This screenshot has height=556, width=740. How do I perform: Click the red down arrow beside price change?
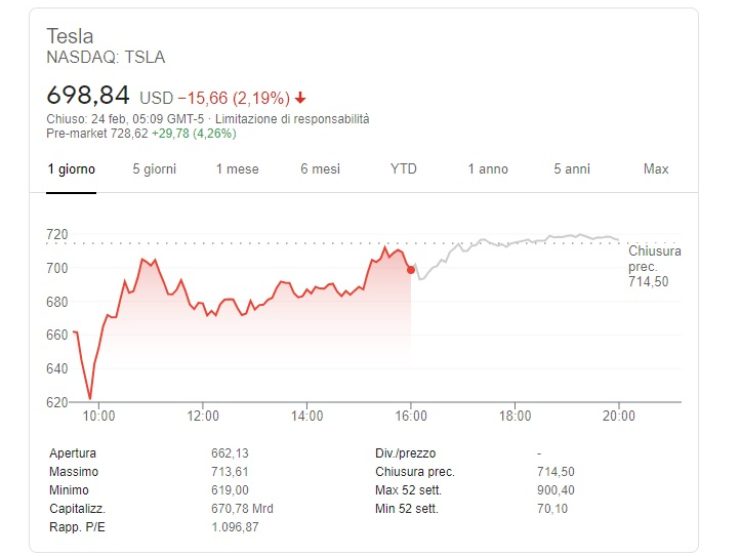(301, 98)
